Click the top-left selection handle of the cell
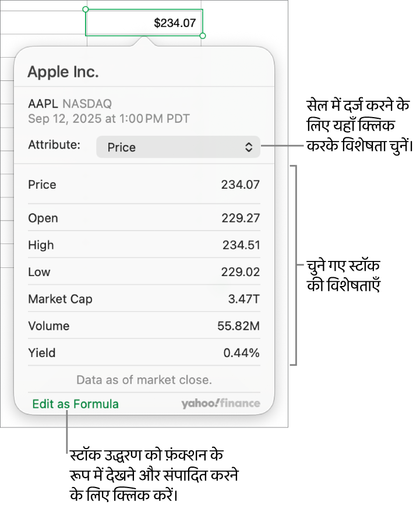The width and height of the screenshot is (420, 505). (86, 9)
